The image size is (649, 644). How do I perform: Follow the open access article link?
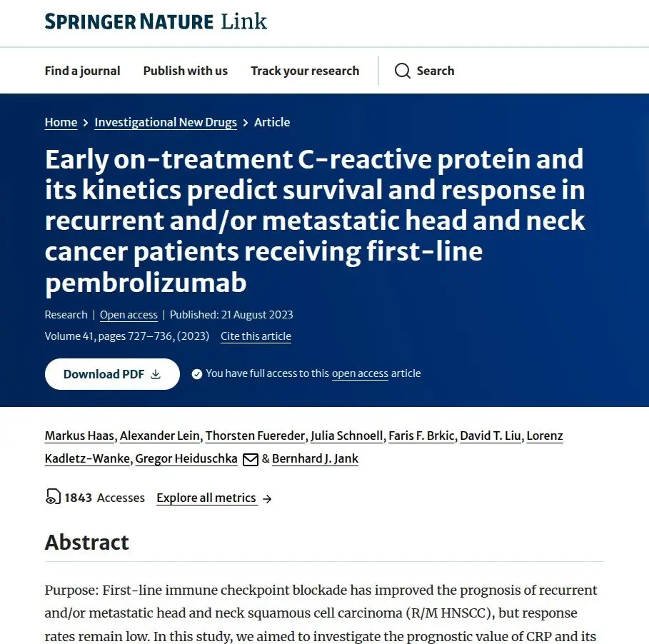[360, 373]
